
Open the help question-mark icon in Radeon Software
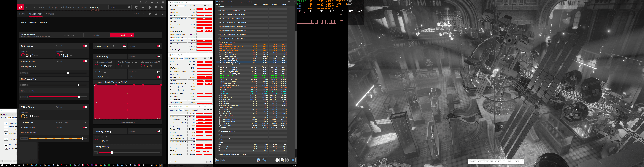click(146, 2)
